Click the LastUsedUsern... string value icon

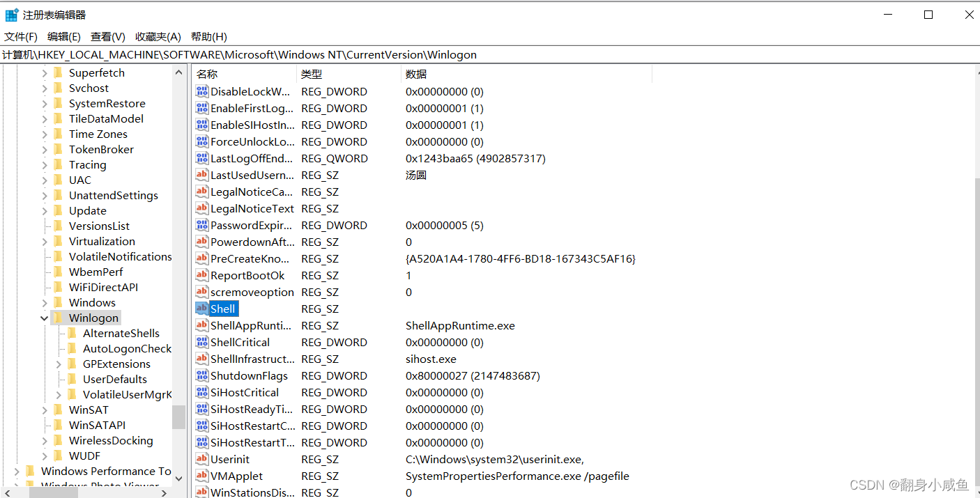[202, 175]
